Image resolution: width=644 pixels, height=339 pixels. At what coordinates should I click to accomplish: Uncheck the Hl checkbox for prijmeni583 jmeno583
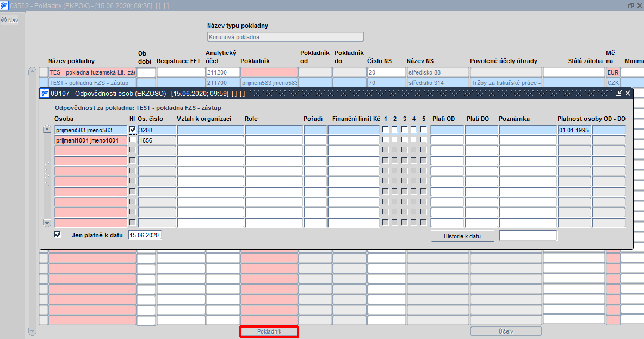[x=133, y=130]
